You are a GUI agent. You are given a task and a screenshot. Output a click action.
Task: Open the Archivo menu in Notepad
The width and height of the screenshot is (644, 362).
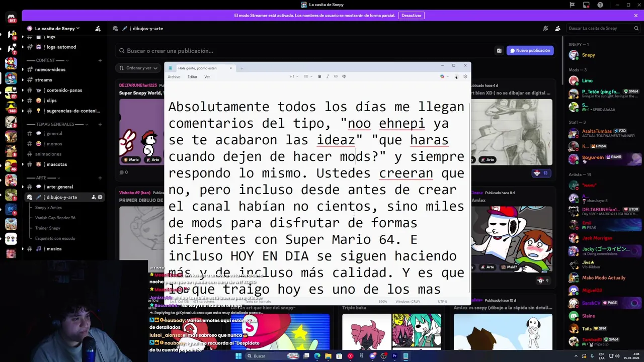174,77
